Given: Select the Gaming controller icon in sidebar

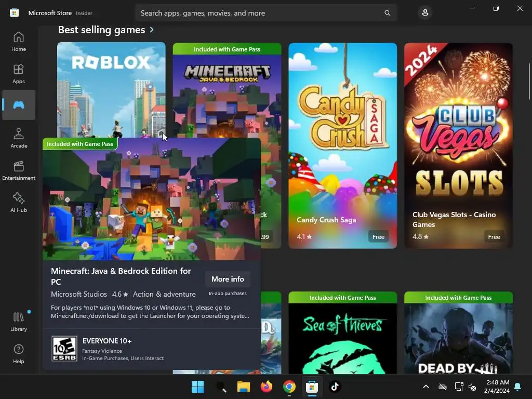Looking at the screenshot, I should click(19, 105).
